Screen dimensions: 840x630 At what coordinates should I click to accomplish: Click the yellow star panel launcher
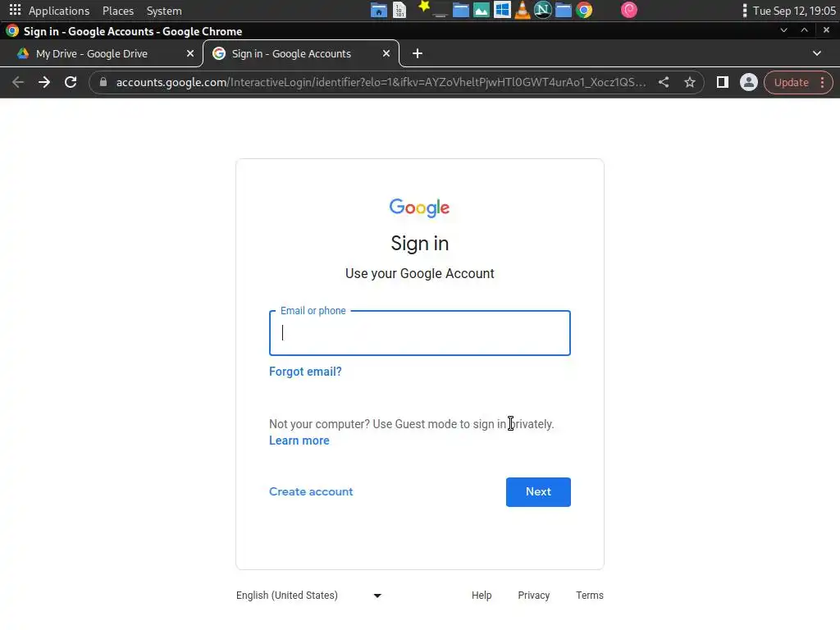click(424, 7)
